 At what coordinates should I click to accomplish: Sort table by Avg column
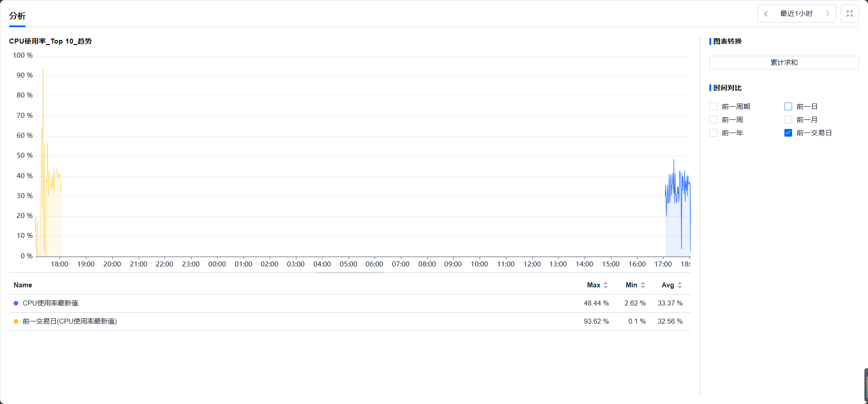[679, 285]
